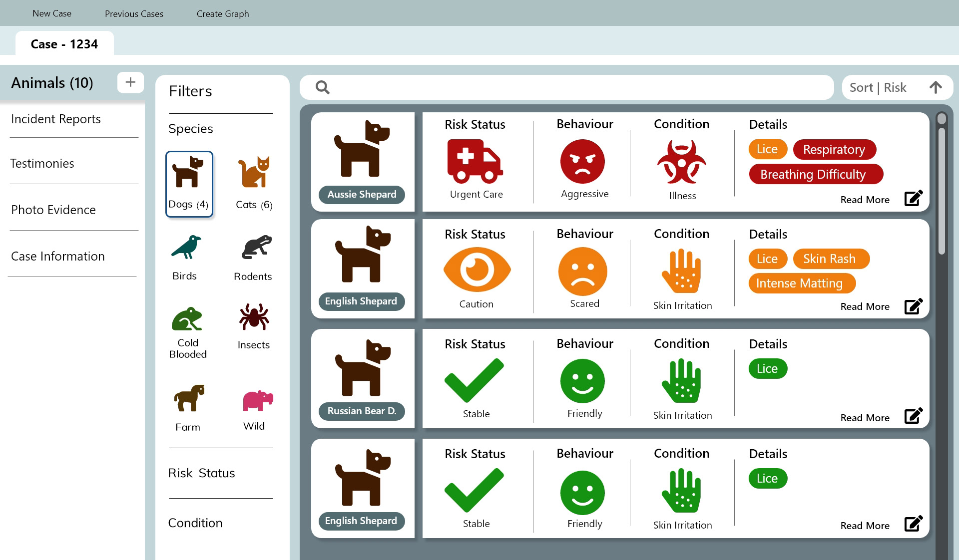Click the Breathing Difficulty tag
The height and width of the screenshot is (560, 959).
(816, 174)
